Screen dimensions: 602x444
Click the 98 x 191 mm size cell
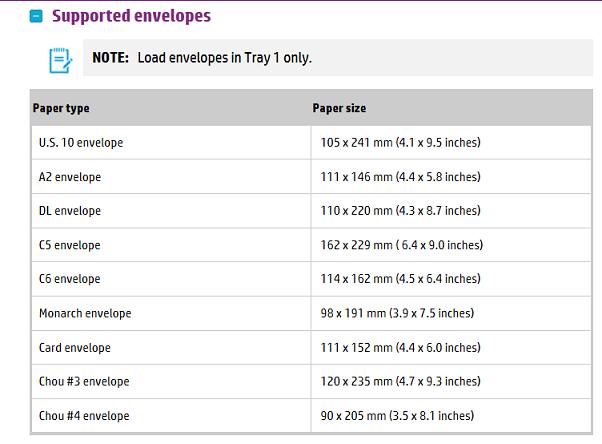(x=451, y=313)
